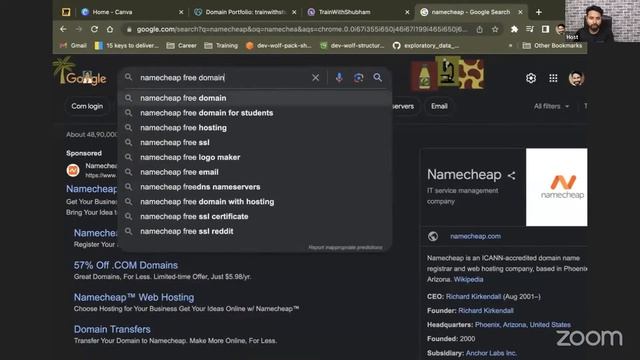Click the globe icon beside namecheap.com
The image size is (640, 360).
coord(433,236)
